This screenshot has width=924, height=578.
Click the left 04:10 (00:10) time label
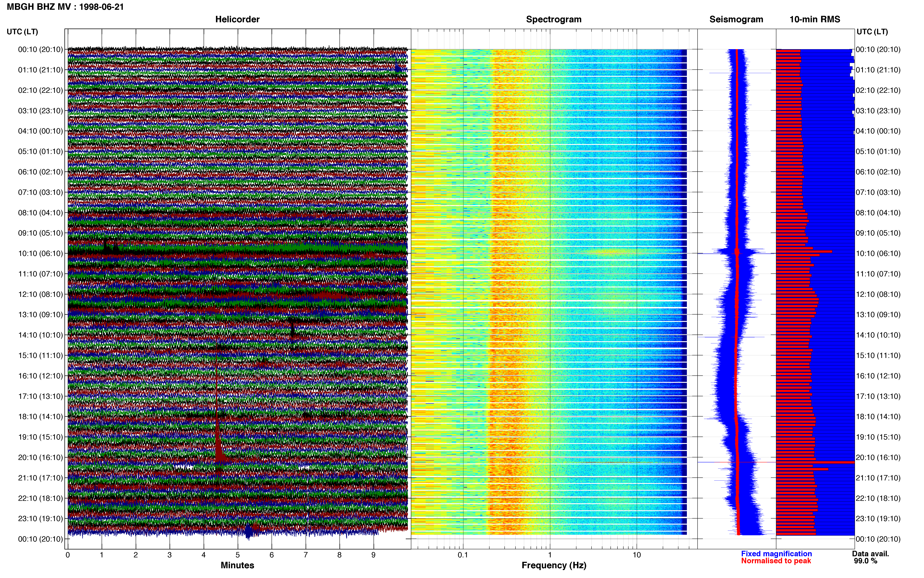[x=41, y=131]
